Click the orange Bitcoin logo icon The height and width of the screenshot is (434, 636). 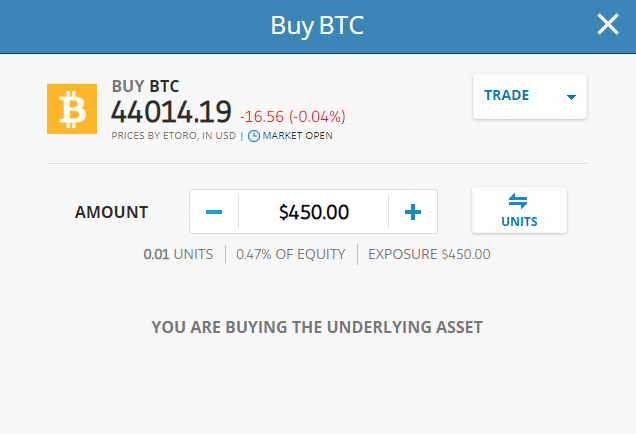[73, 109]
